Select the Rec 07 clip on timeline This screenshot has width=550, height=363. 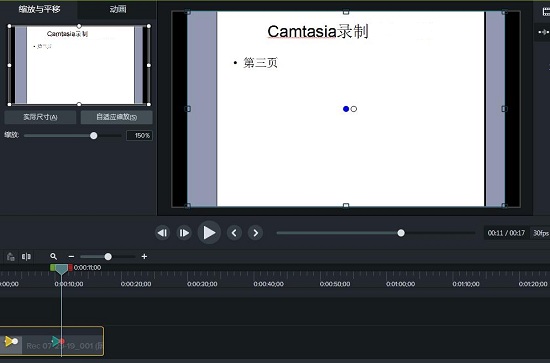tap(52, 341)
